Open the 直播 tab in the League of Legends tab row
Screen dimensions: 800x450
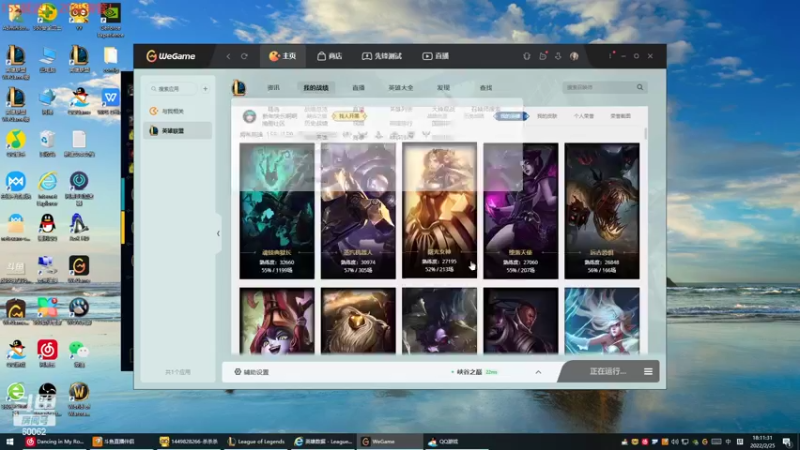359,88
